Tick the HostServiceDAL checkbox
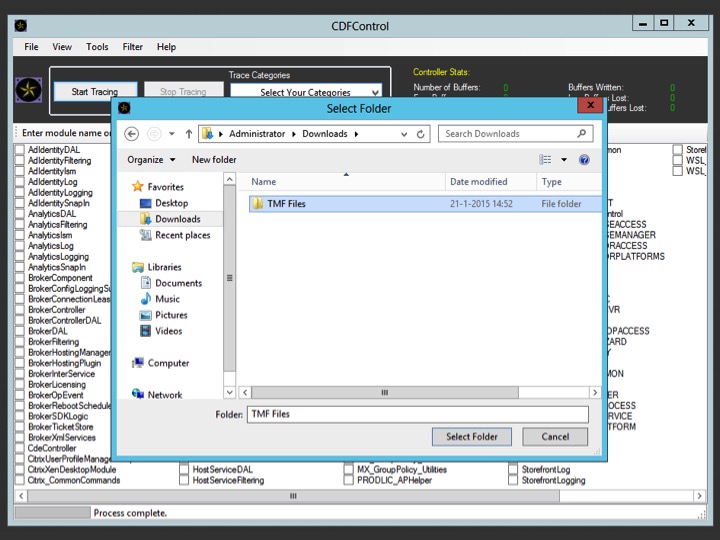This screenshot has width=720, height=540. 184,469
